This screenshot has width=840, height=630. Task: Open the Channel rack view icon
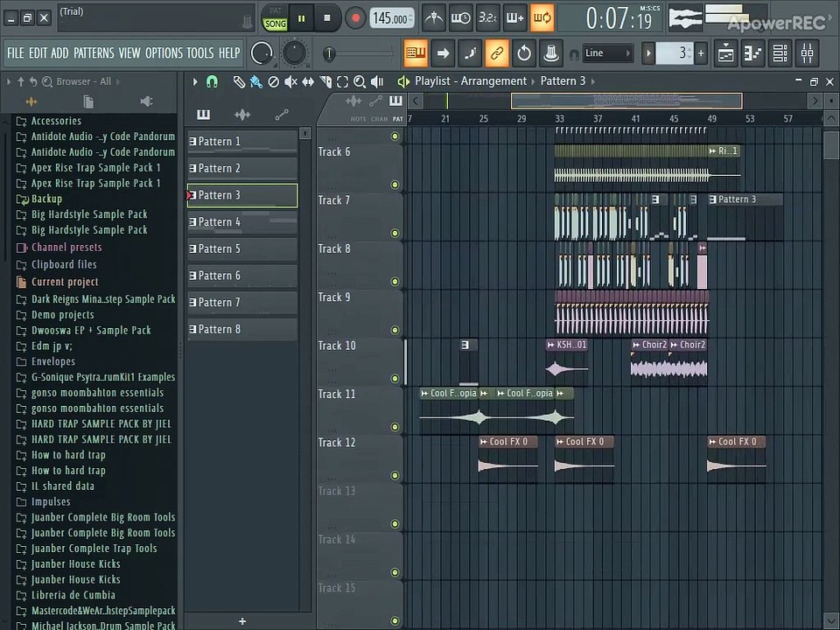click(x=780, y=53)
